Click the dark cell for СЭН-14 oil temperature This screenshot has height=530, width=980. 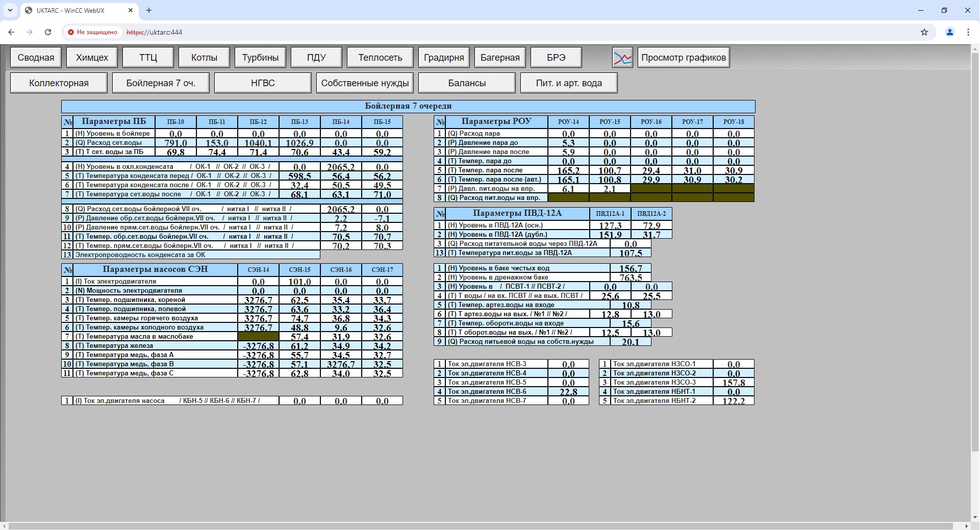[x=258, y=337]
